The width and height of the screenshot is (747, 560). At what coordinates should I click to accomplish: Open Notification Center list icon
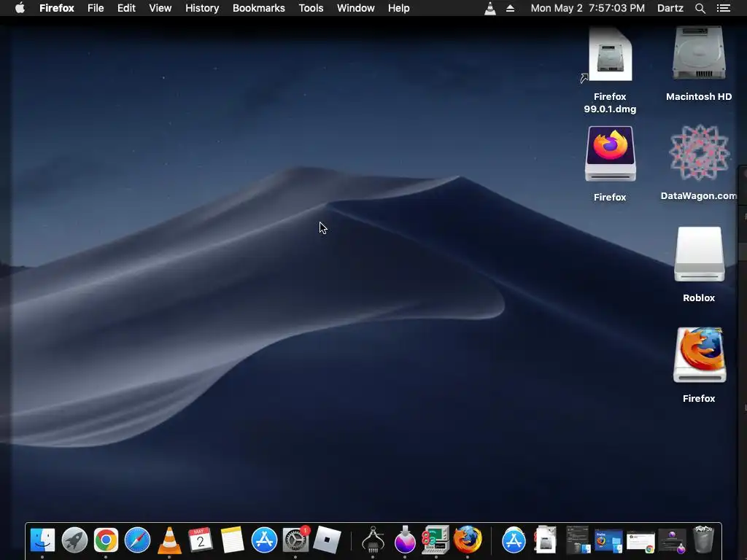pyautogui.click(x=724, y=8)
